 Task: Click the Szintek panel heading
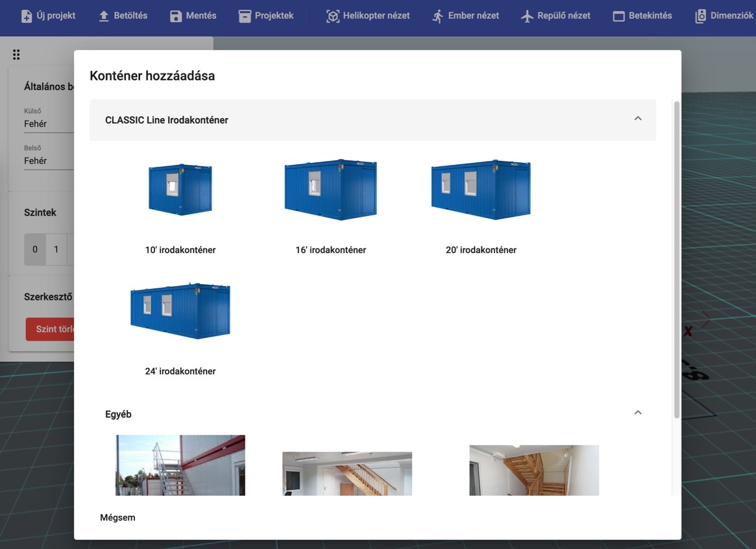tap(40, 213)
